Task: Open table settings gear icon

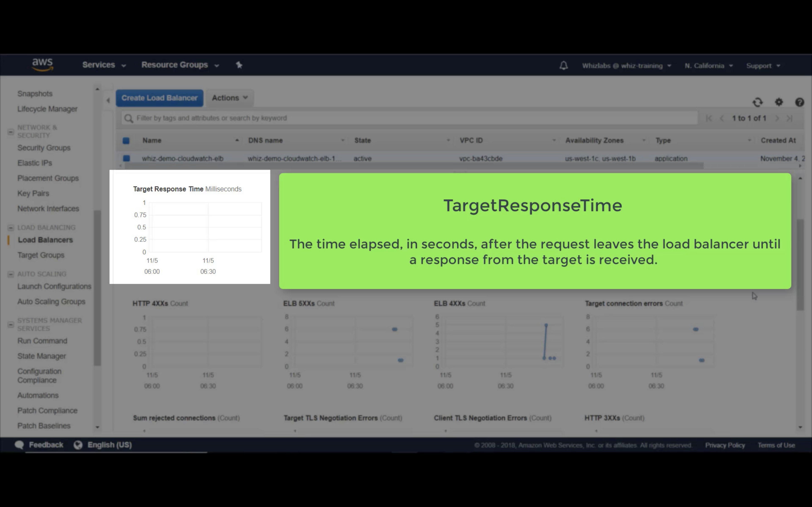Action: click(779, 102)
